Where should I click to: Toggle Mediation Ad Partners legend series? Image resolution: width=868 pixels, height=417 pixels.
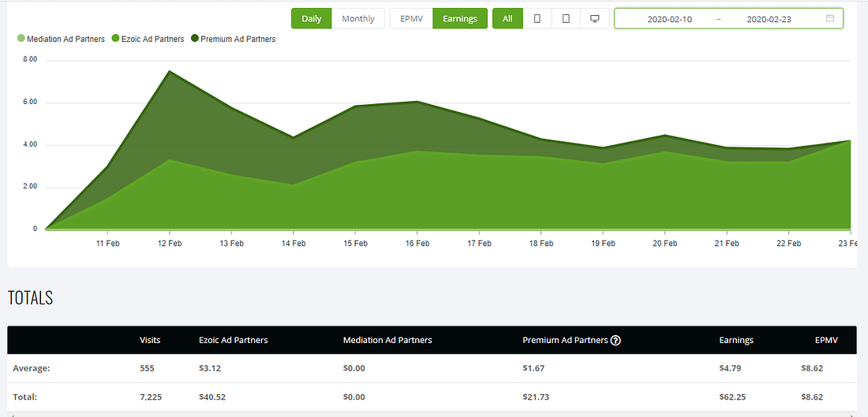[x=61, y=39]
